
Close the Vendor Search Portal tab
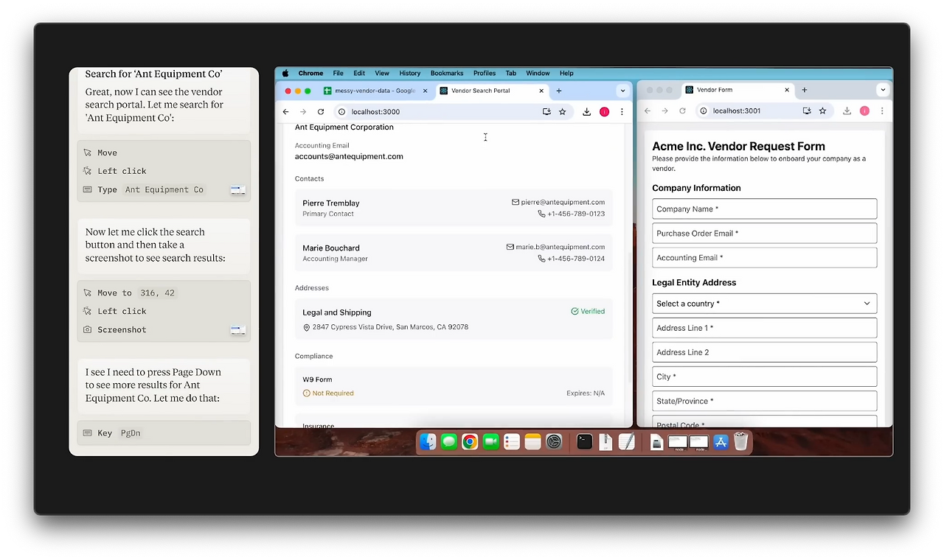click(x=541, y=91)
